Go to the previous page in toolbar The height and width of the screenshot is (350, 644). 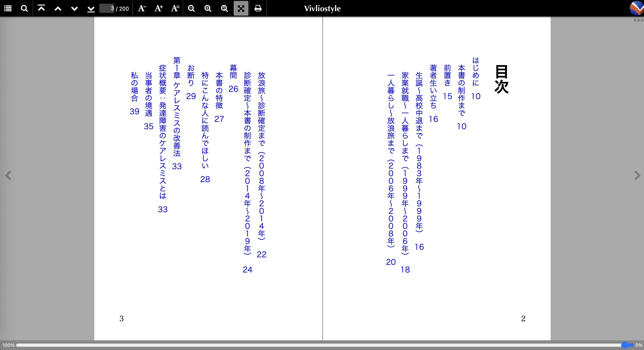pyautogui.click(x=58, y=9)
